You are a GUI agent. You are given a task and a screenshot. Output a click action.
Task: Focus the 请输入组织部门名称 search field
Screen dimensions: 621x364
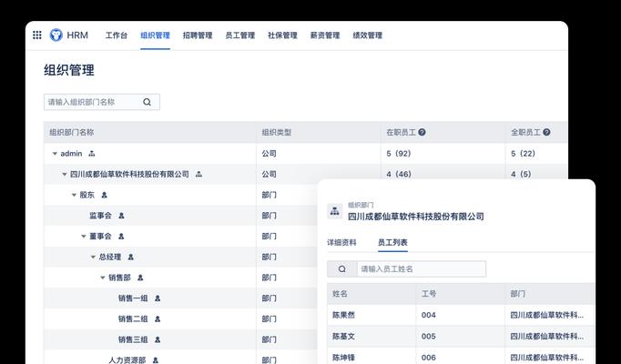pyautogui.click(x=102, y=102)
